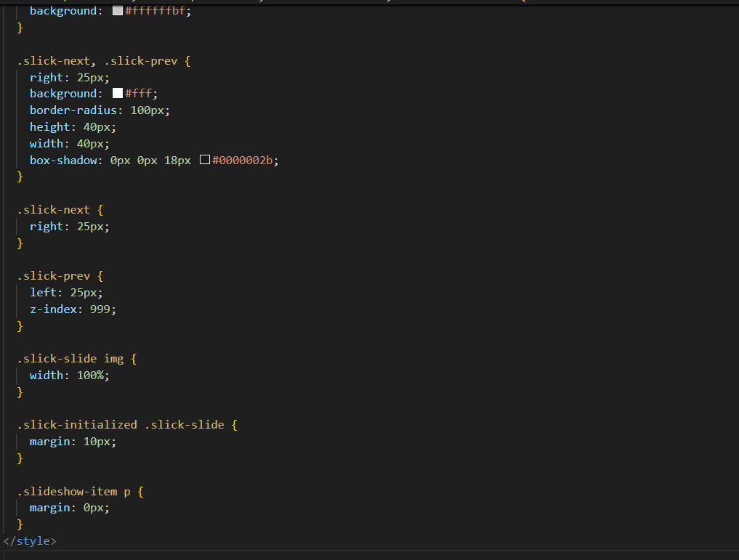Viewport: 739px width, 560px height.
Task: Click the white #fff color swatch
Action: [x=118, y=94]
